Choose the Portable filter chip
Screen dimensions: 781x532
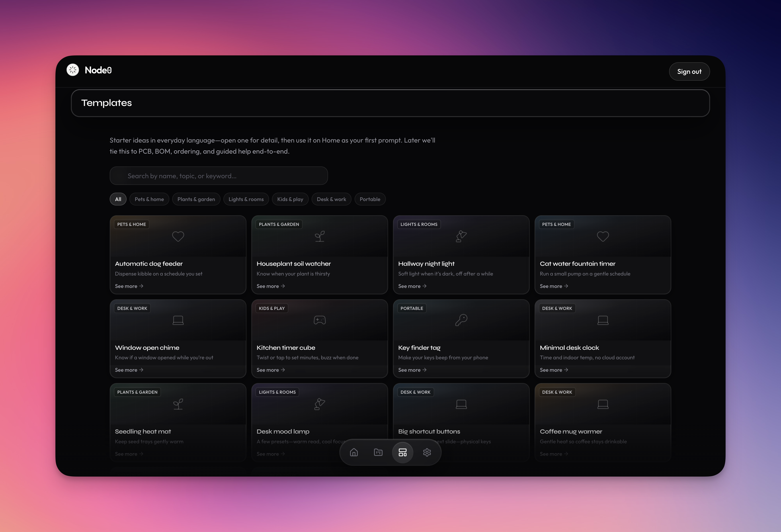coord(370,199)
